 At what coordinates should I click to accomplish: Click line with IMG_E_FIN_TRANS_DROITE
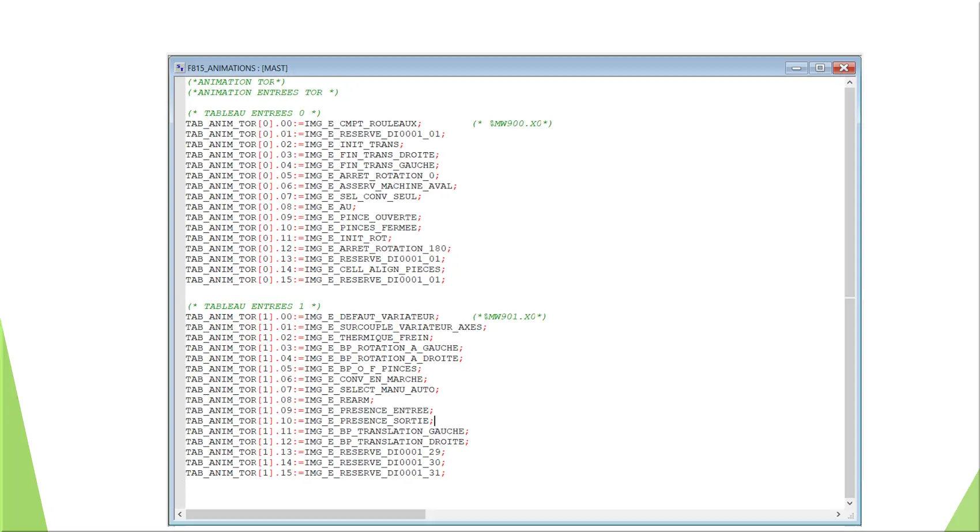point(312,155)
